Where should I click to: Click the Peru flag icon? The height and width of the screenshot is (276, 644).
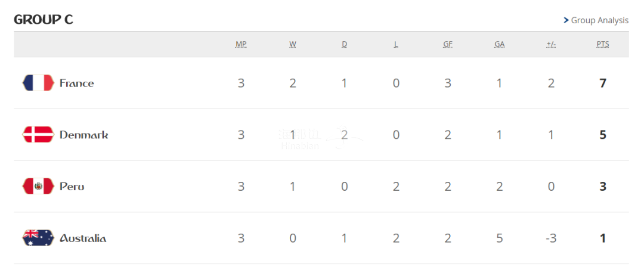38,187
